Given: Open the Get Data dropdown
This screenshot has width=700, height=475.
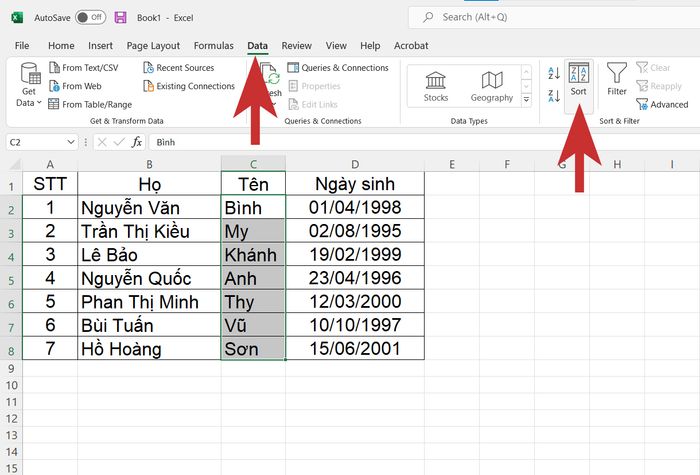Looking at the screenshot, I should pyautogui.click(x=29, y=85).
